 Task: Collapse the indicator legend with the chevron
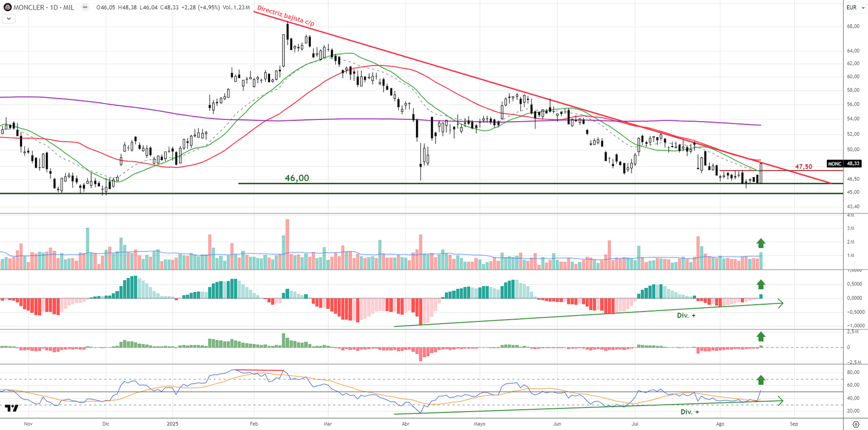9,18
